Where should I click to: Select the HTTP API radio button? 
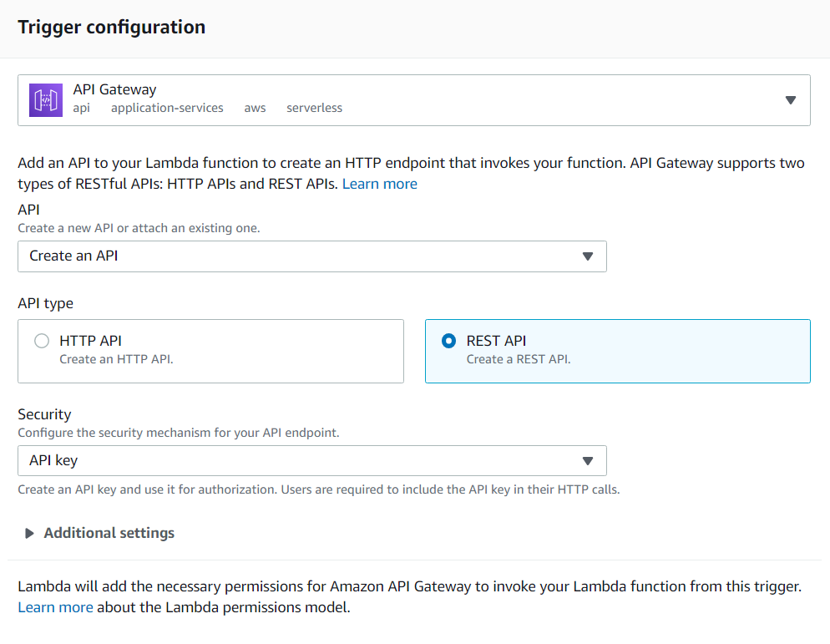click(42, 341)
